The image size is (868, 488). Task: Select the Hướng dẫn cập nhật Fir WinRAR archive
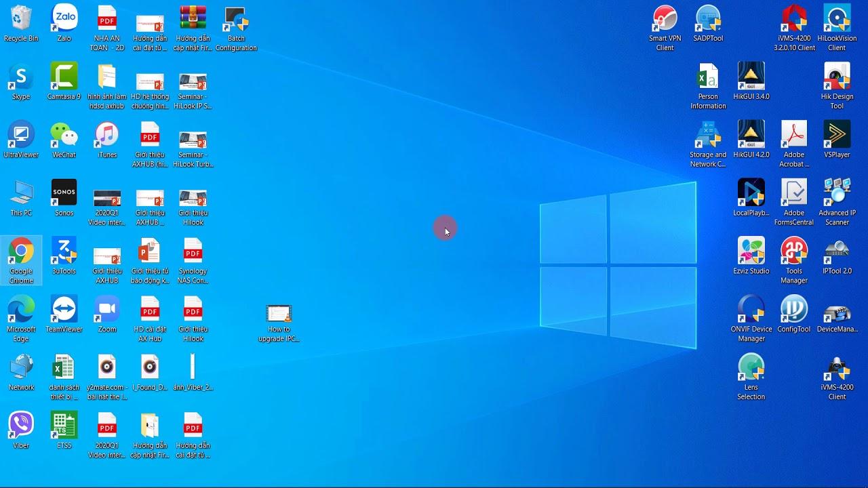click(193, 28)
